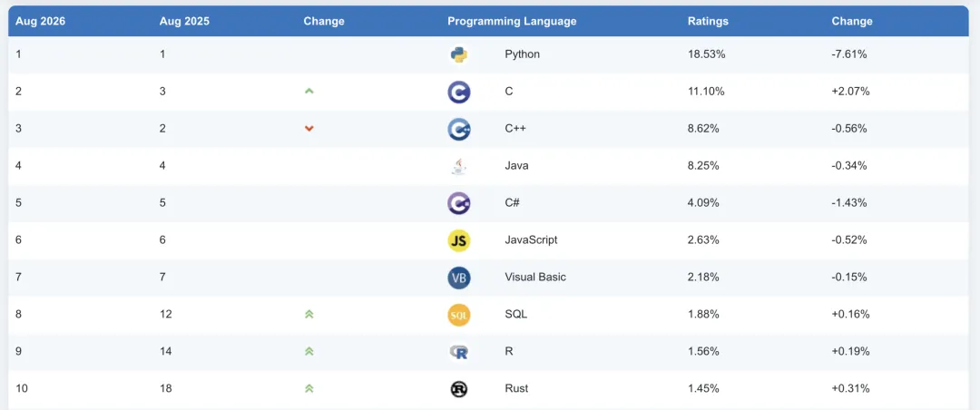The width and height of the screenshot is (980, 410).
Task: Click the R language logo icon
Action: 459,352
